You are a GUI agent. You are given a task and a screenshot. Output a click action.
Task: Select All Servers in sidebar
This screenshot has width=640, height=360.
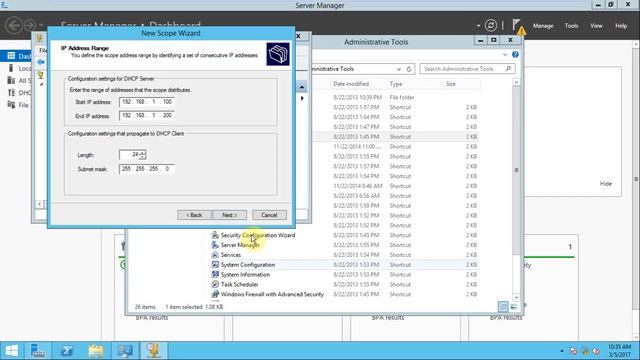coord(19,80)
